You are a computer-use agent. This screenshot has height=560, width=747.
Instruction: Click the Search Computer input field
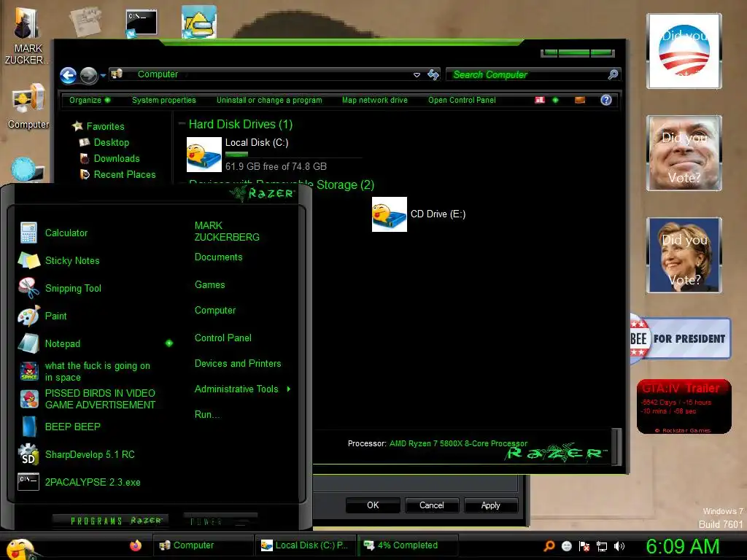(527, 74)
